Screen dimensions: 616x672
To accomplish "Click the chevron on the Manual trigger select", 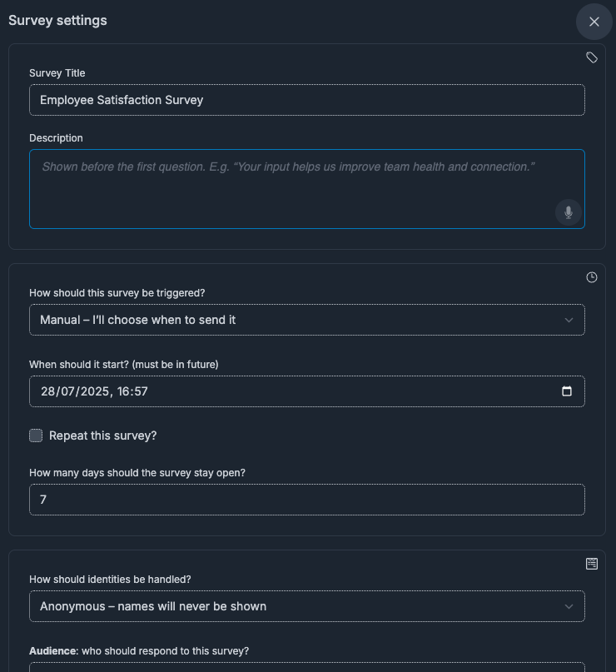I will (569, 320).
